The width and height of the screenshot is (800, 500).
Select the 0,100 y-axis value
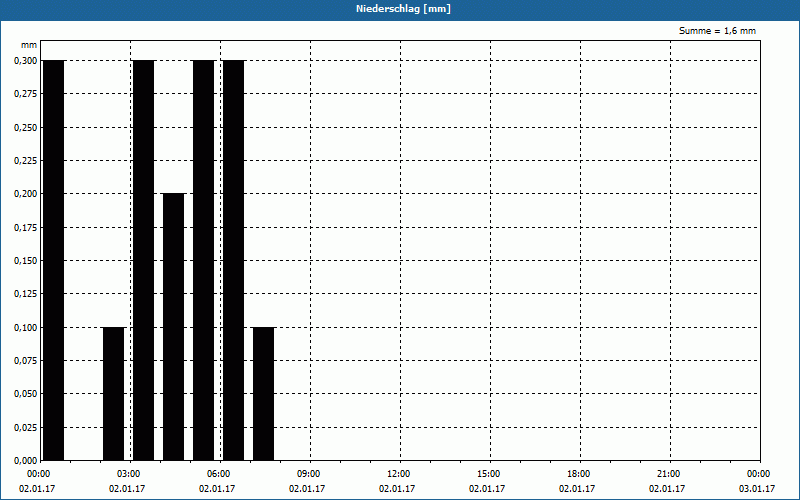tap(26, 328)
